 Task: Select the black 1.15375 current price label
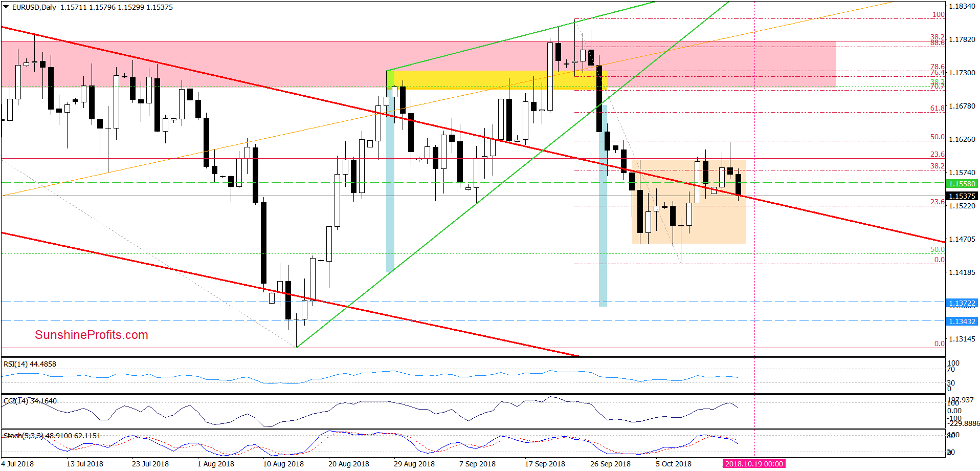point(962,196)
